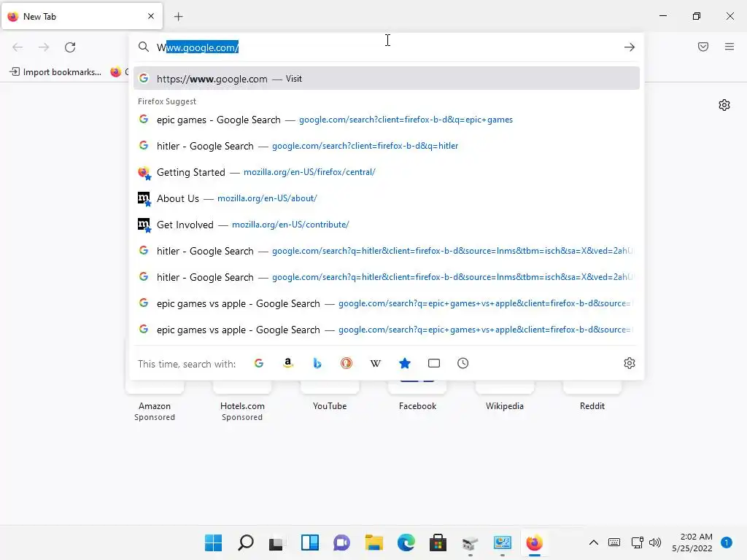Open the Facebook shortcut
The width and height of the screenshot is (747, 560).
[x=417, y=396]
